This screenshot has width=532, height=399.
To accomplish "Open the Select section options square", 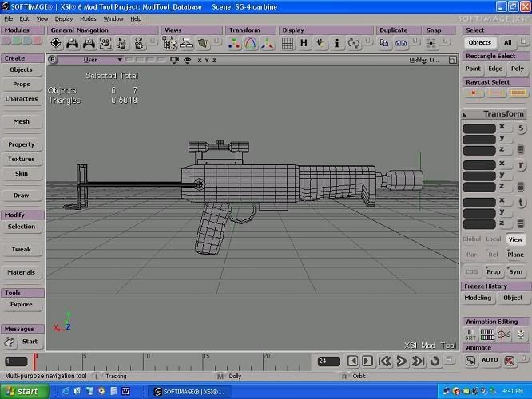I will [x=523, y=41].
